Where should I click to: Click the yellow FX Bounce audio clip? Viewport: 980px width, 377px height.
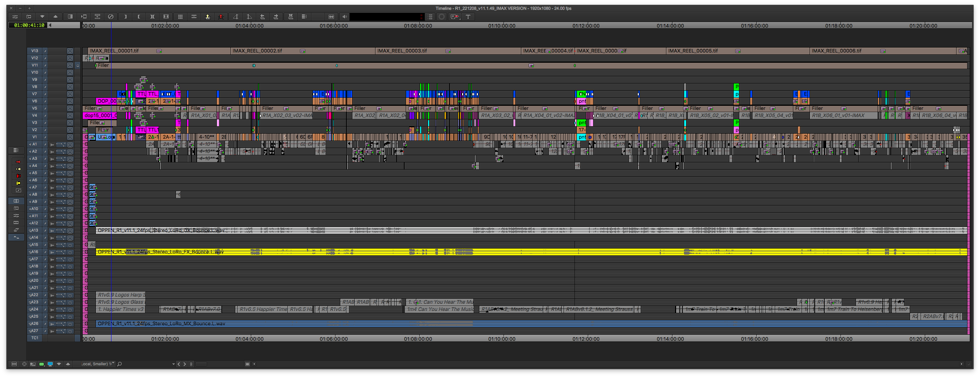pos(531,252)
